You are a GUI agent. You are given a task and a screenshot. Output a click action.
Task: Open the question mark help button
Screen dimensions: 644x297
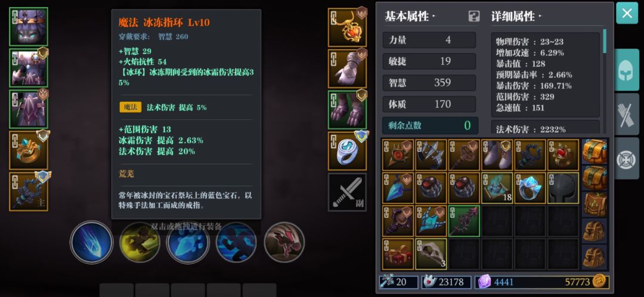click(x=474, y=17)
